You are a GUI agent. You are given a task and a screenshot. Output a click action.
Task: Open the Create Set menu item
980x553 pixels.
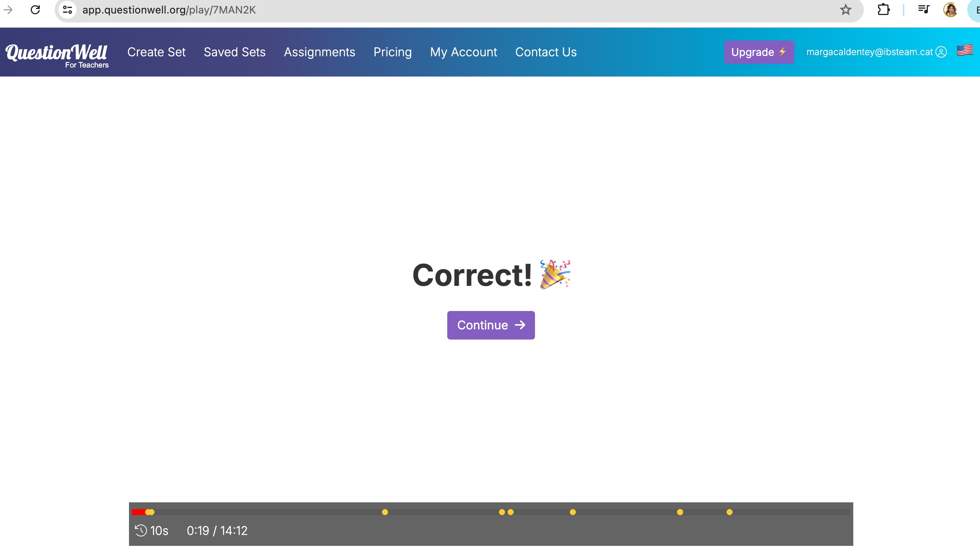156,52
